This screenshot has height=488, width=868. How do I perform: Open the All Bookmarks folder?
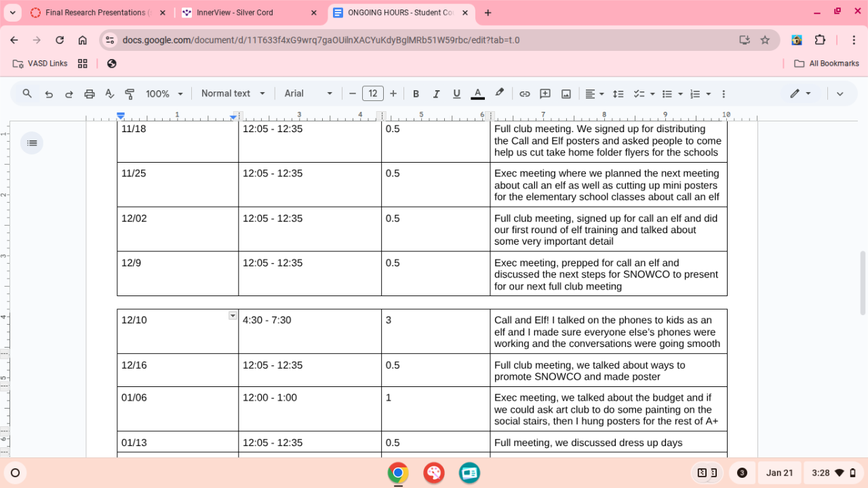tap(826, 64)
